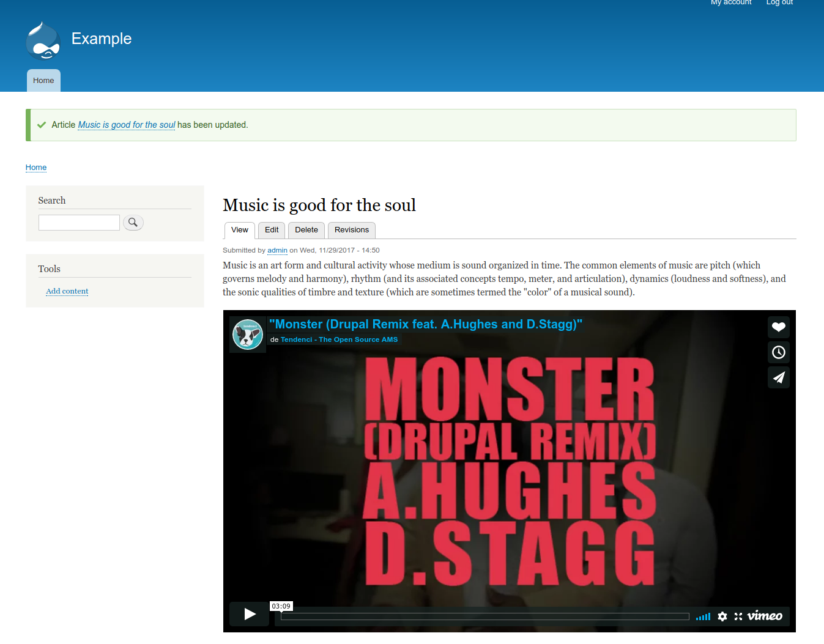The image size is (824, 644).
Task: Click the Tools block heading
Action: pos(50,269)
